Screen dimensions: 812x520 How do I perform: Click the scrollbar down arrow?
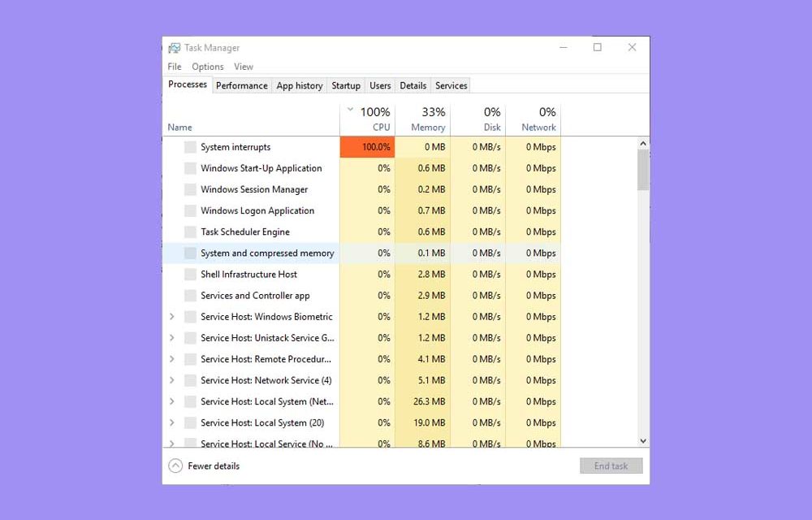[642, 440]
